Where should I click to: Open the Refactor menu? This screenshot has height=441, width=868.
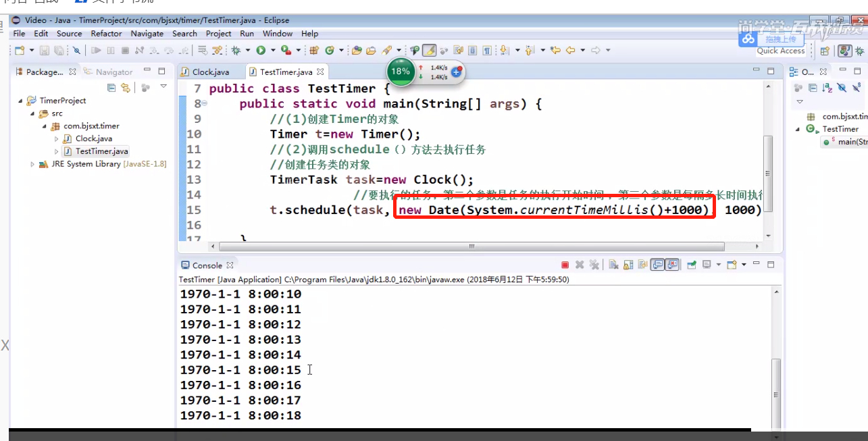(x=106, y=33)
